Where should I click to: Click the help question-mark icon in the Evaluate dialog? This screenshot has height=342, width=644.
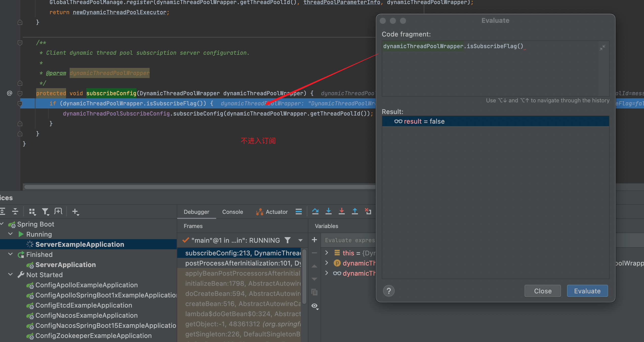pyautogui.click(x=389, y=291)
